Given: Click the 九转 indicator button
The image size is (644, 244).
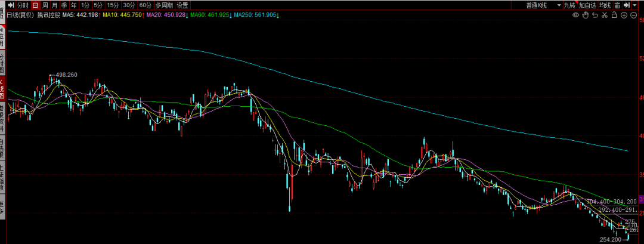Looking at the screenshot, I should coord(569,5).
